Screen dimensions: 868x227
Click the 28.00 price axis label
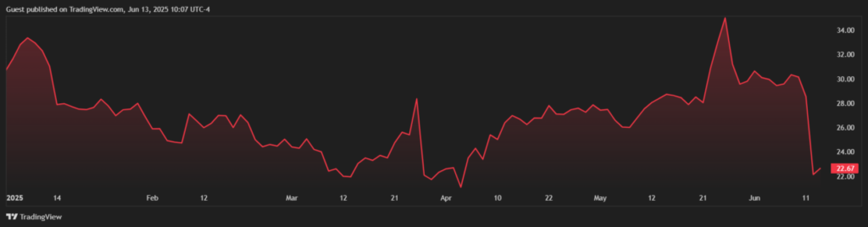click(x=845, y=103)
